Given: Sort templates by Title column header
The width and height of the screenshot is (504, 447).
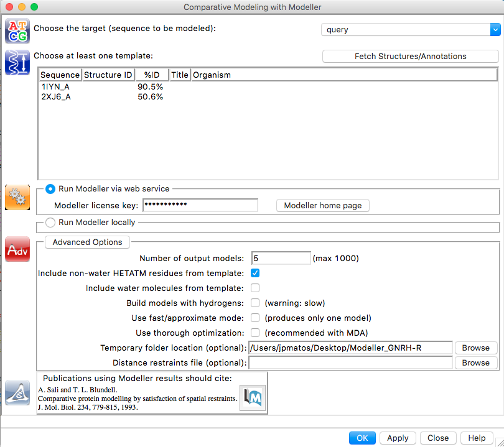Looking at the screenshot, I should (180, 75).
